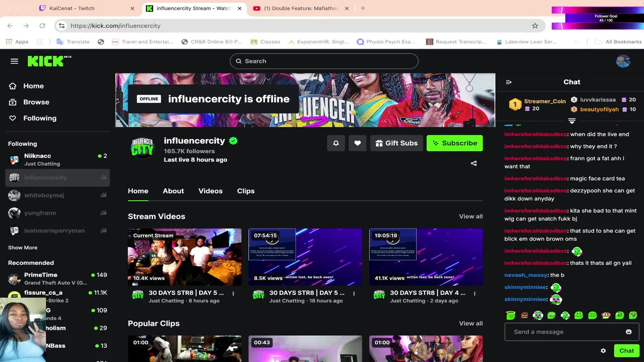Open the Current Stream video thumbnail

click(185, 257)
